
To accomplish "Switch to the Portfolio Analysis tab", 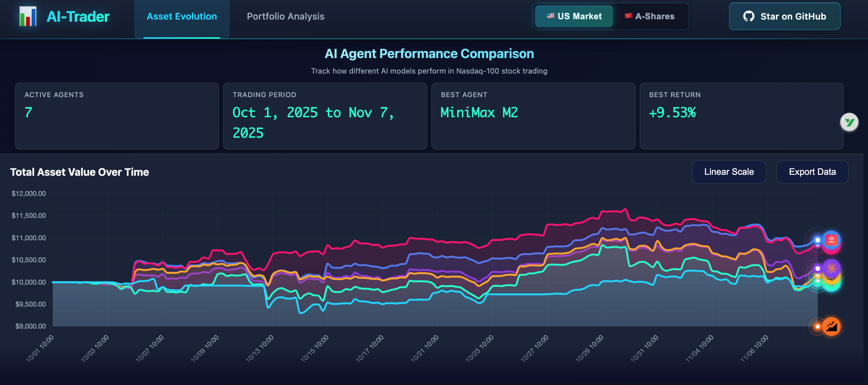I will click(x=285, y=16).
